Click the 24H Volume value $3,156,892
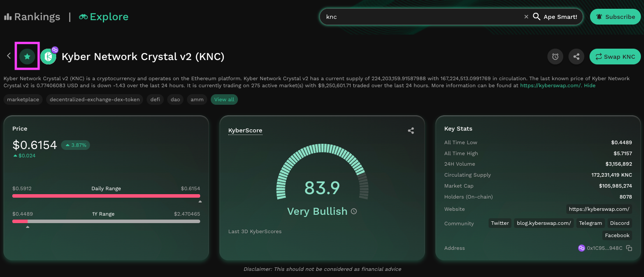Viewport: 644px width, 277px height. tap(619, 164)
